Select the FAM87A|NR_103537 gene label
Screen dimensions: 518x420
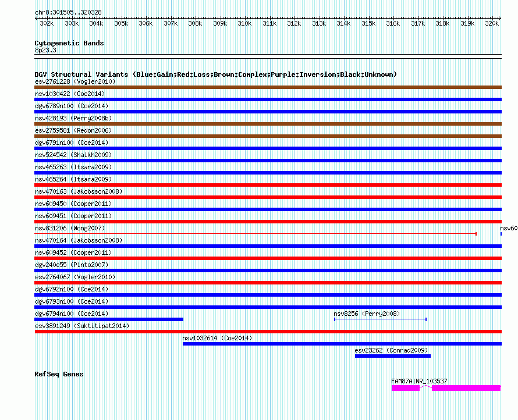click(x=419, y=381)
